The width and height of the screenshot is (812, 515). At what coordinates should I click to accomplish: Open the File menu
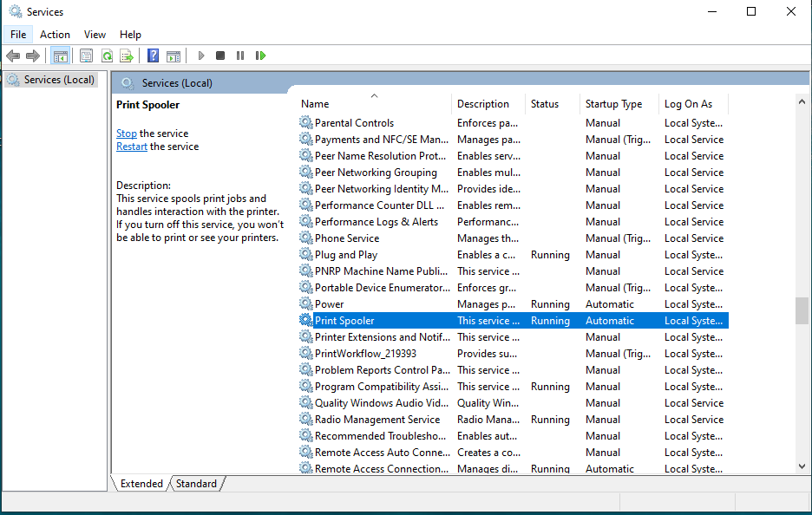coord(18,35)
